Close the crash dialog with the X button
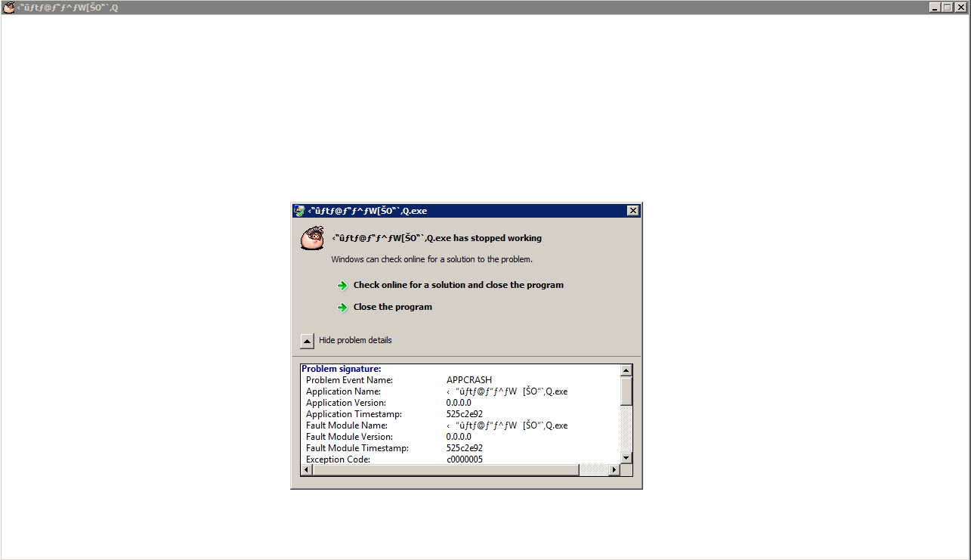The width and height of the screenshot is (971, 560). point(633,211)
